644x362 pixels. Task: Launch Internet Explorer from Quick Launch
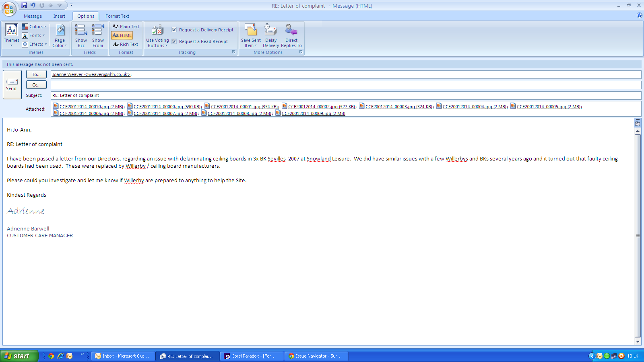(x=60, y=356)
